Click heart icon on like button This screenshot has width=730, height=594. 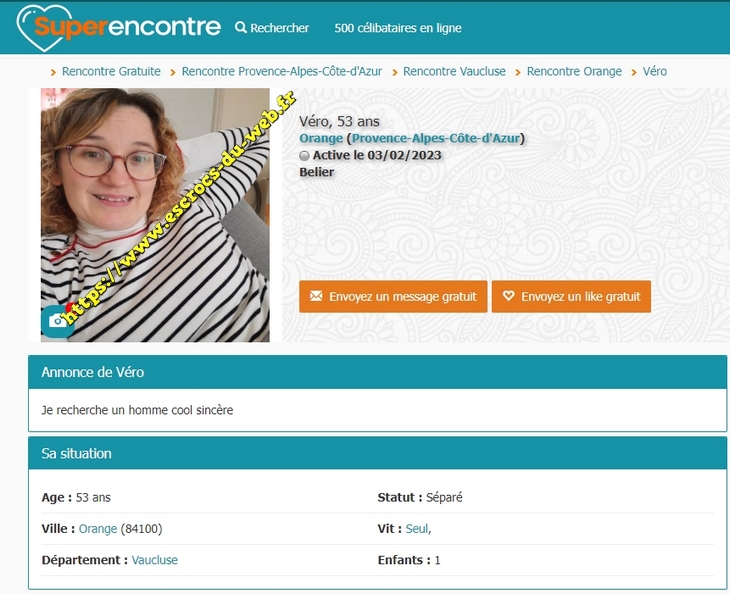tap(508, 296)
